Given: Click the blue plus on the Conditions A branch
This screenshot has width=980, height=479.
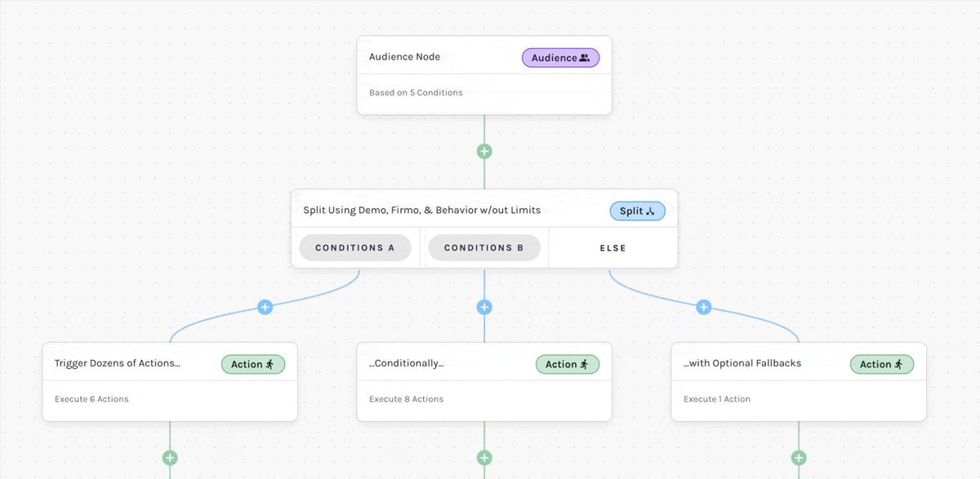Looking at the screenshot, I should click(x=265, y=307).
